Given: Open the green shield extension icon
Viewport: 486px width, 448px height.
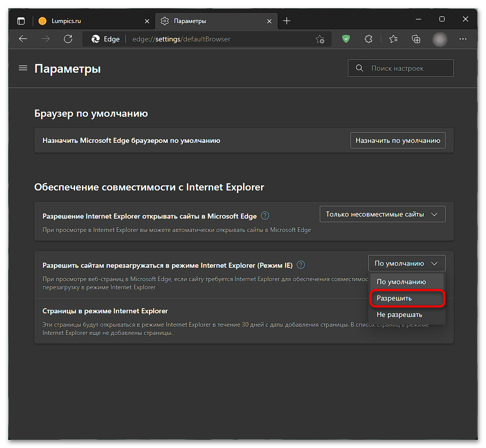Looking at the screenshot, I should point(346,39).
